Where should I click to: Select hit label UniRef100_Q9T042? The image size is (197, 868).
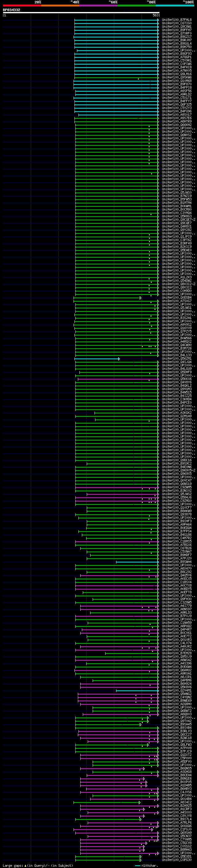(x=177, y=721)
